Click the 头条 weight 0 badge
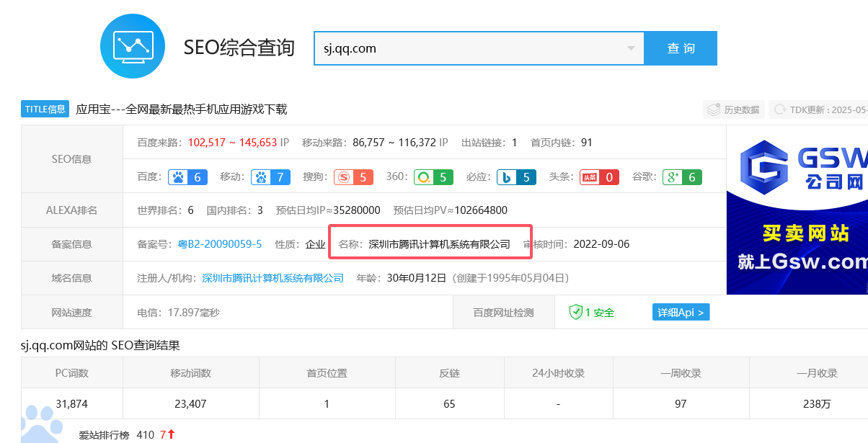Screen dimensions: 868x443 (x=599, y=176)
